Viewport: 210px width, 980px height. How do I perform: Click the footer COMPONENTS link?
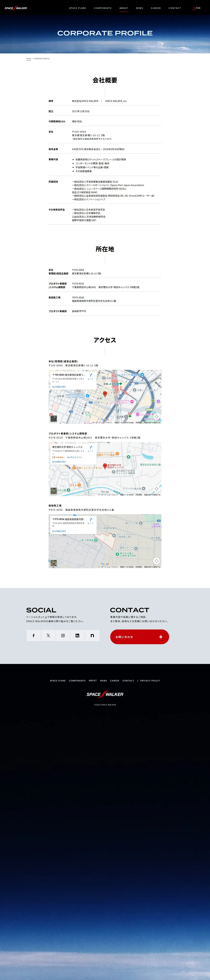[77, 681]
